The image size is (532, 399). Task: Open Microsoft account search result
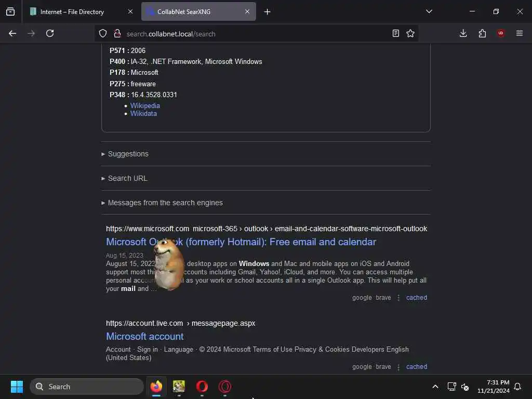(x=144, y=337)
